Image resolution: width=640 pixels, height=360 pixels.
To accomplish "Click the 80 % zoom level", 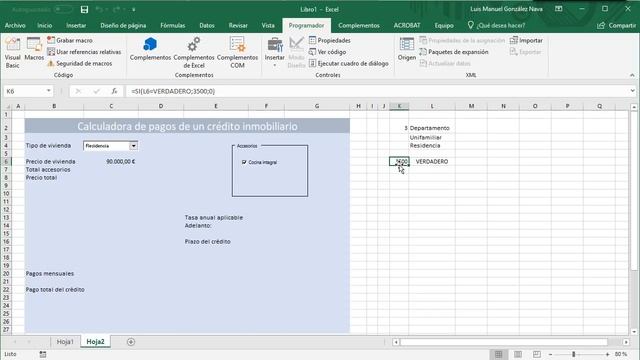I will [621, 354].
